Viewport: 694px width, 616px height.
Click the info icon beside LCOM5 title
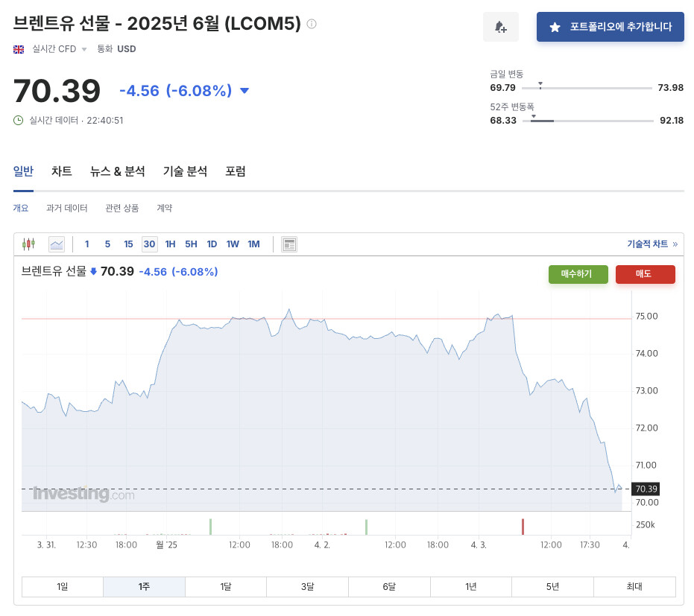pyautogui.click(x=312, y=24)
